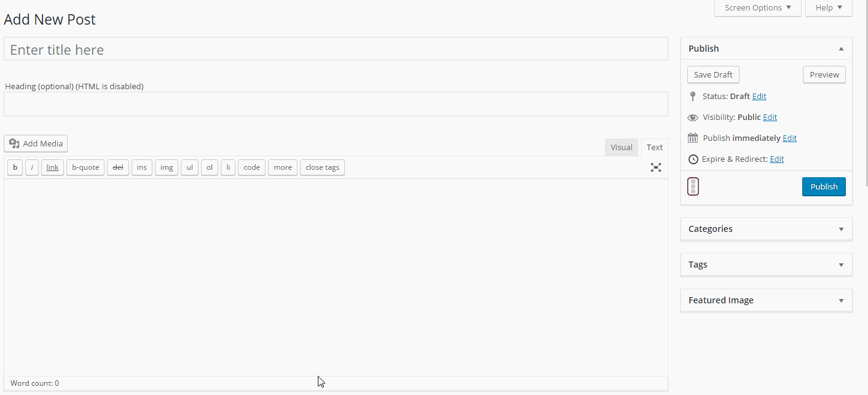Click the blue Publish button

click(824, 186)
